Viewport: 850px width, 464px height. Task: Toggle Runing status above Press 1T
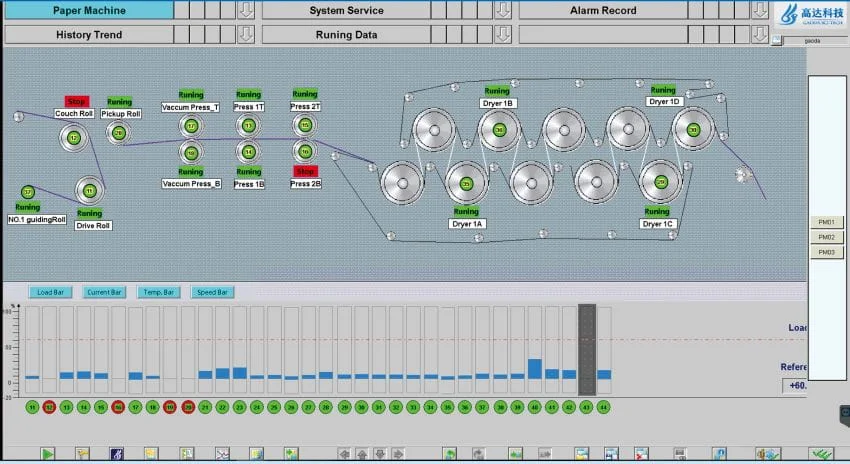(x=248, y=94)
